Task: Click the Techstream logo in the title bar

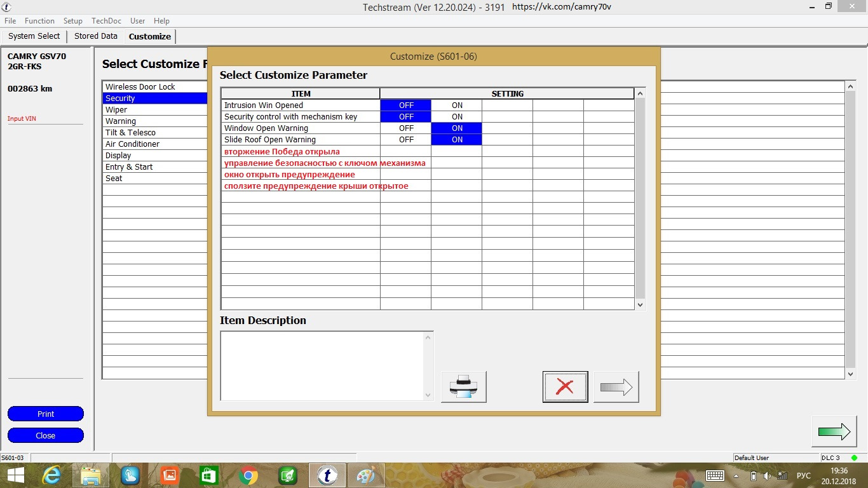Action: pos(7,7)
